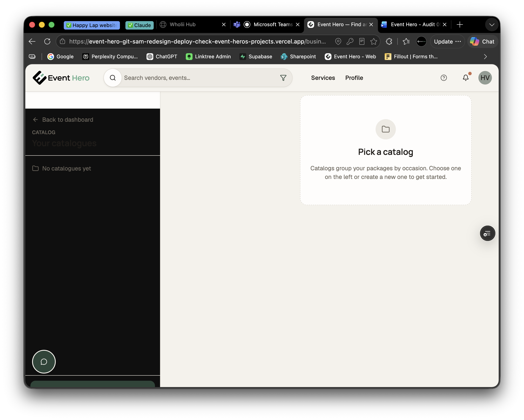The height and width of the screenshot is (420, 524).
Task: Open the browser extensions puzzle icon
Action: coord(389,42)
